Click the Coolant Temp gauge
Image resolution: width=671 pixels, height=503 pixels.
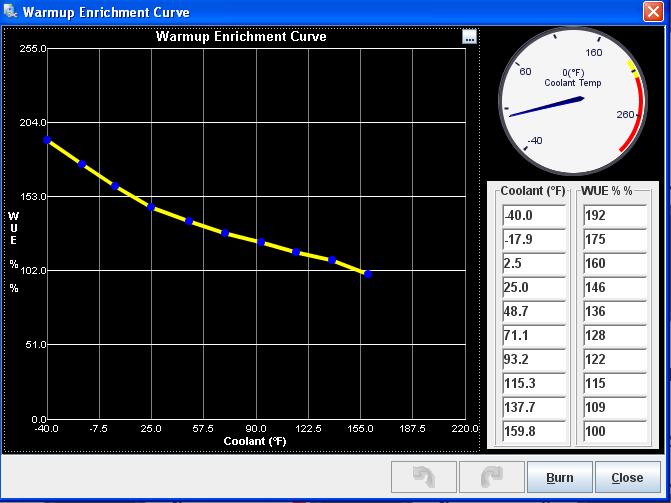tap(571, 102)
